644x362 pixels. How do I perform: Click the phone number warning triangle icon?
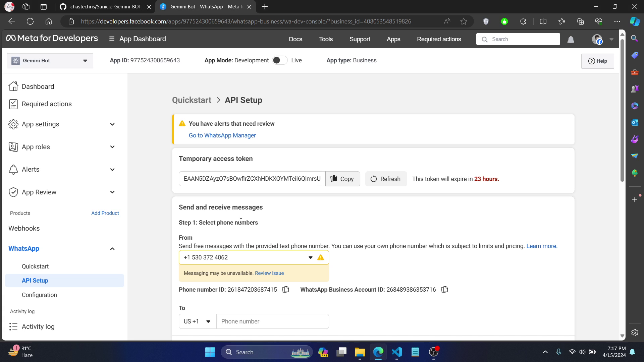[321, 257]
